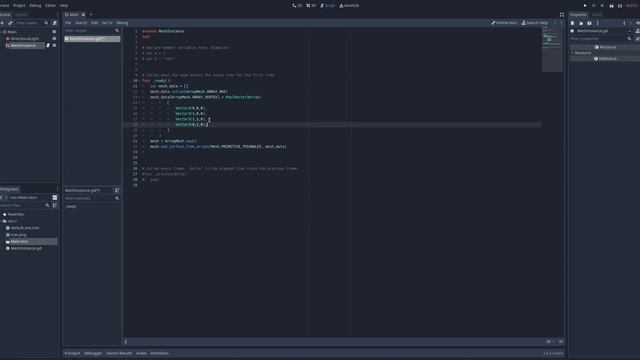Select the DirectionalLight node
This screenshot has width=640, height=360.
click(24, 39)
